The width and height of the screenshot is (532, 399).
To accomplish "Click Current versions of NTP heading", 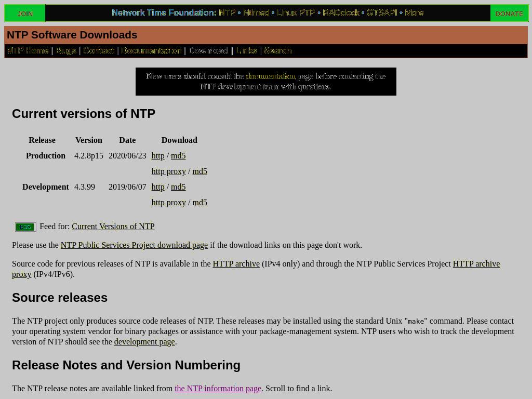I will click(84, 114).
